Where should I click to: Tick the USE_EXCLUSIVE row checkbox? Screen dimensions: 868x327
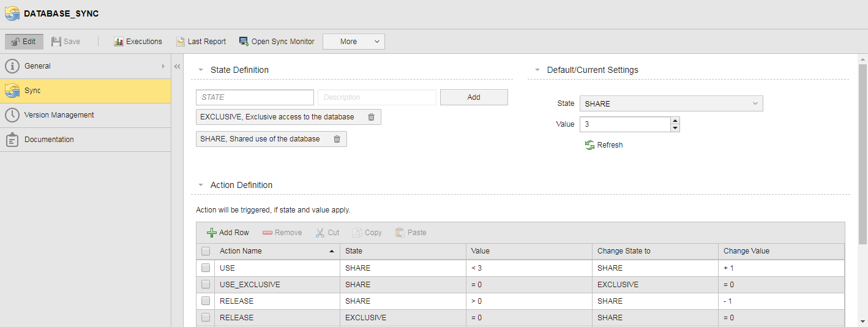(206, 285)
